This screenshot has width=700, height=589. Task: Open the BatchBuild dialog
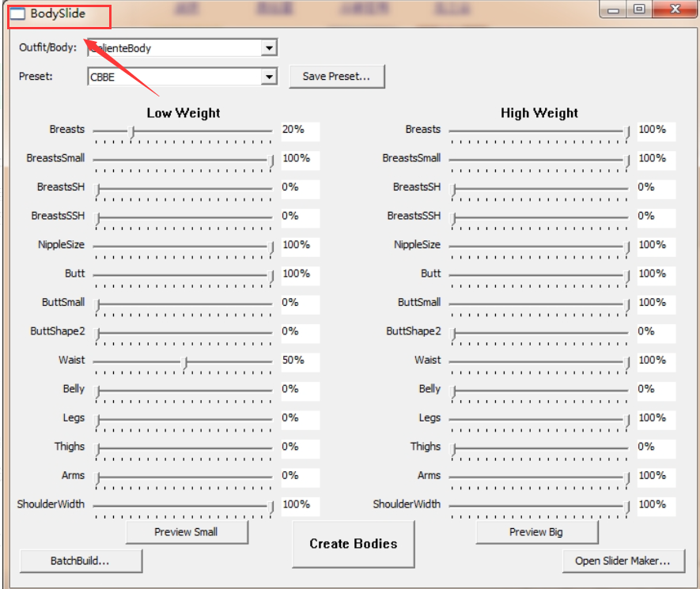click(x=81, y=561)
